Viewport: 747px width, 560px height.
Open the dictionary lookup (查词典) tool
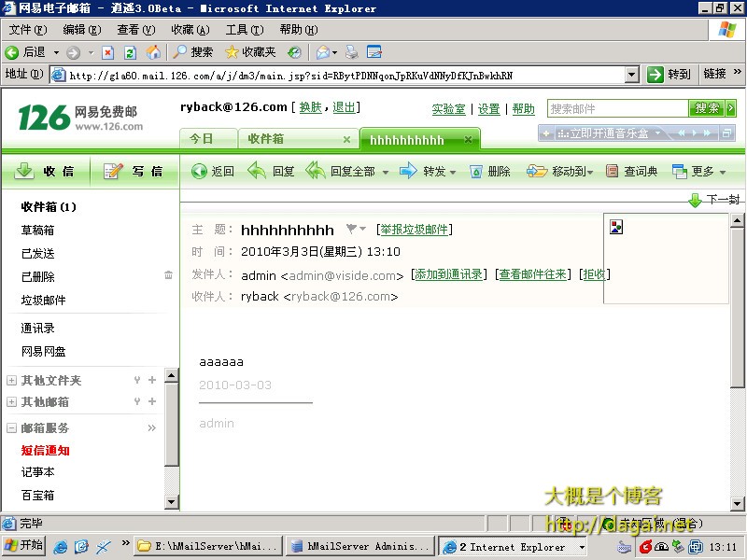point(613,171)
